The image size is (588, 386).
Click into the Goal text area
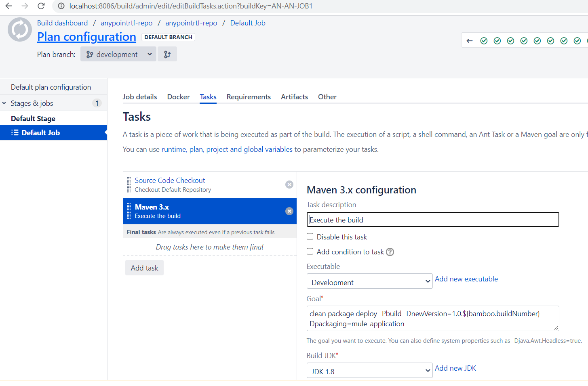(432, 319)
